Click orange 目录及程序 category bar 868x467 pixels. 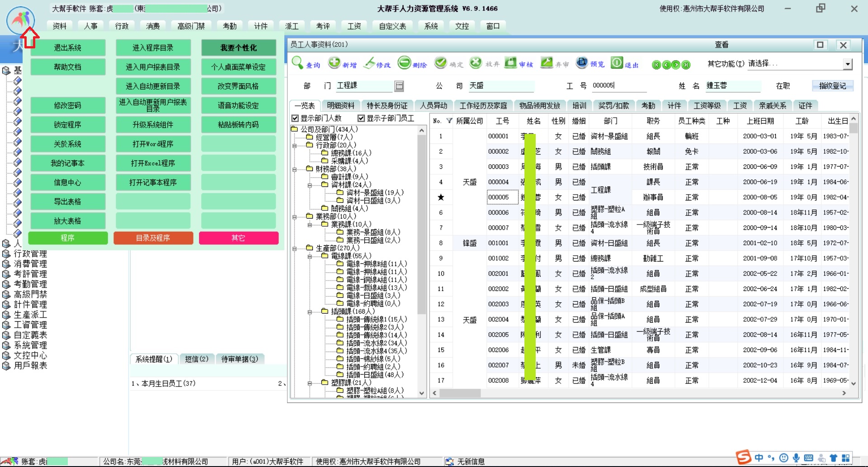[153, 238]
